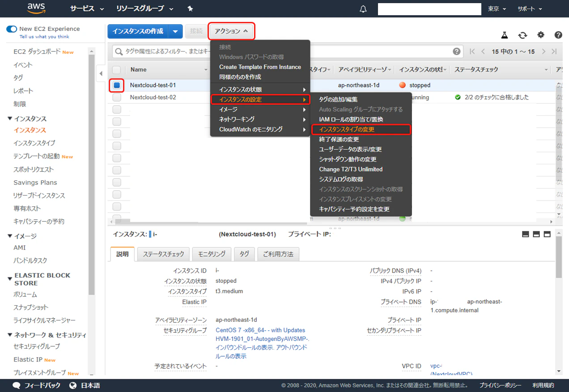This screenshot has height=392, width=569.
Task: Switch to the モニタリング tab
Action: [x=212, y=254]
